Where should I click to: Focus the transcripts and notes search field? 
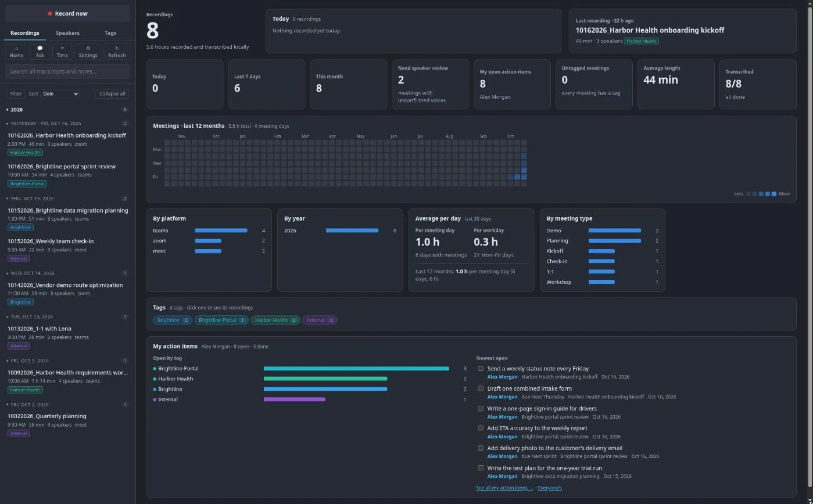67,71
